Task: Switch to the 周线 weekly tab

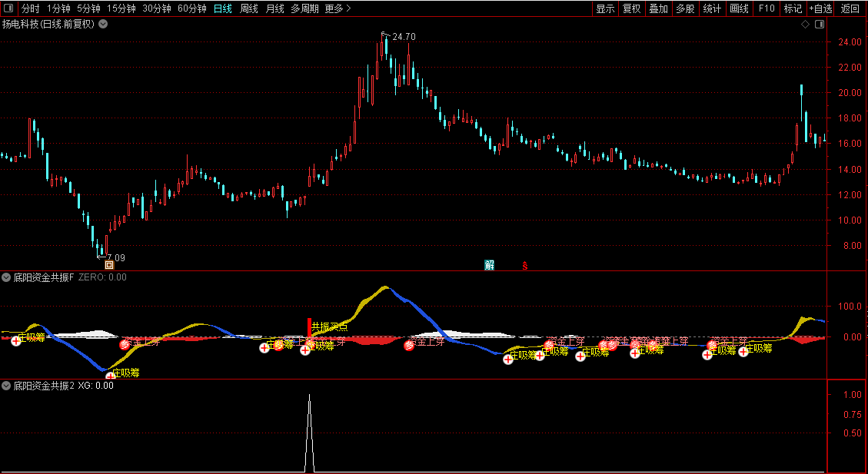Action: [248, 8]
